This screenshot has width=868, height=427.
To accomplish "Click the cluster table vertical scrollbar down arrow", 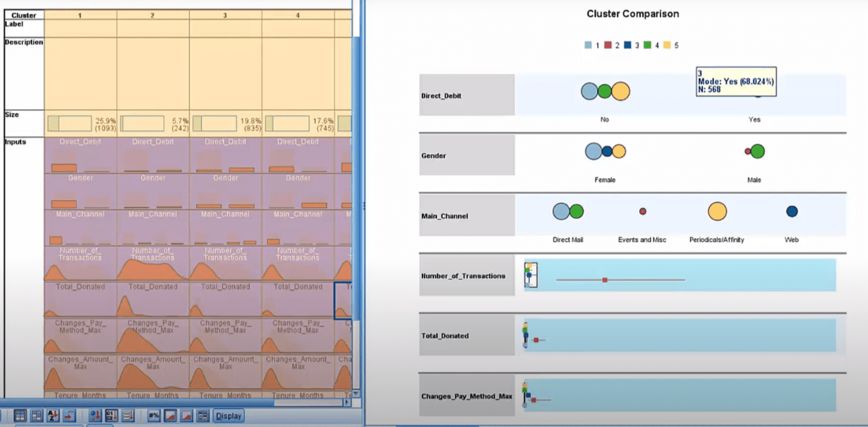I will (x=356, y=393).
